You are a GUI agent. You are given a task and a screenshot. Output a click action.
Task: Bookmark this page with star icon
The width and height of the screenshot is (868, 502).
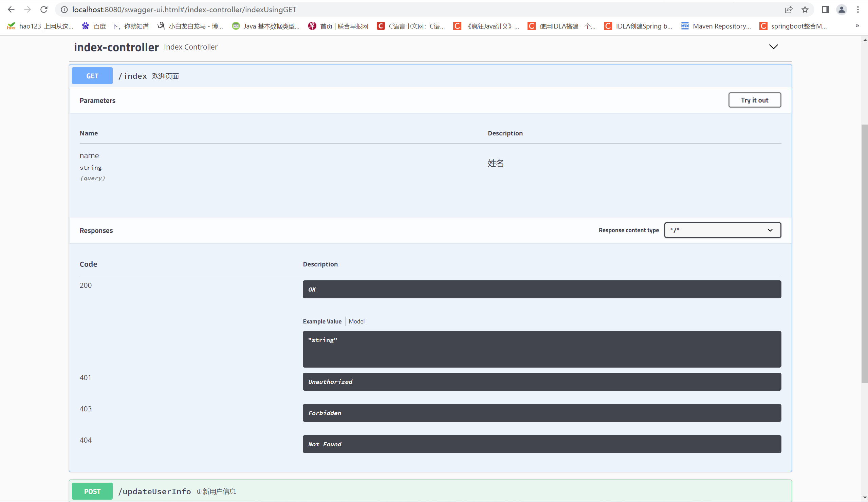[805, 10]
